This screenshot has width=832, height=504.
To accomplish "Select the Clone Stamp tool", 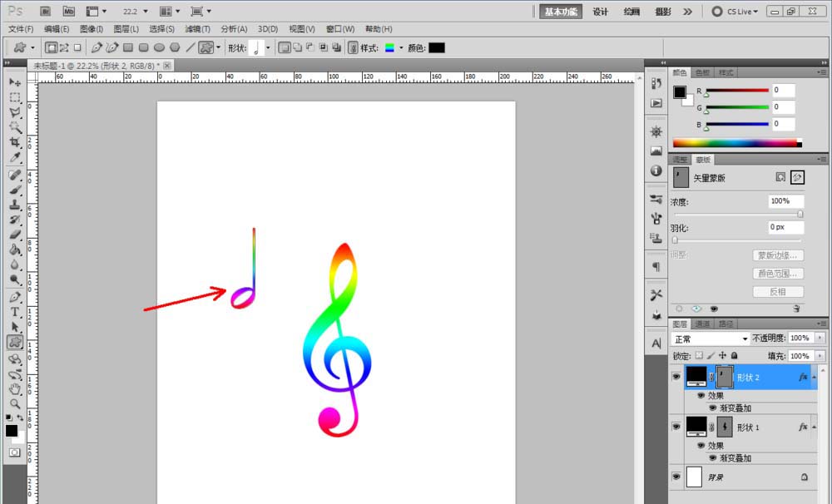I will tap(15, 205).
